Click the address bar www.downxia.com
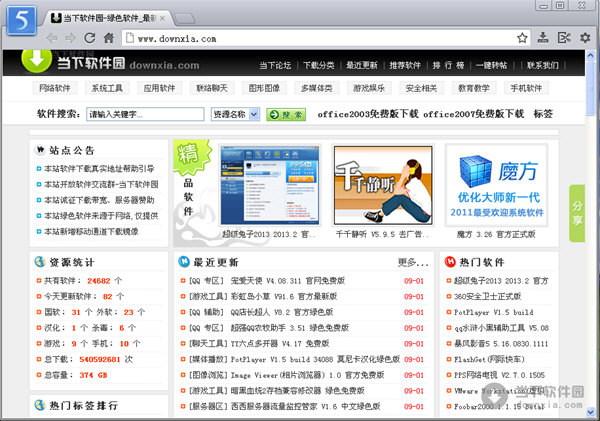 tap(325, 38)
